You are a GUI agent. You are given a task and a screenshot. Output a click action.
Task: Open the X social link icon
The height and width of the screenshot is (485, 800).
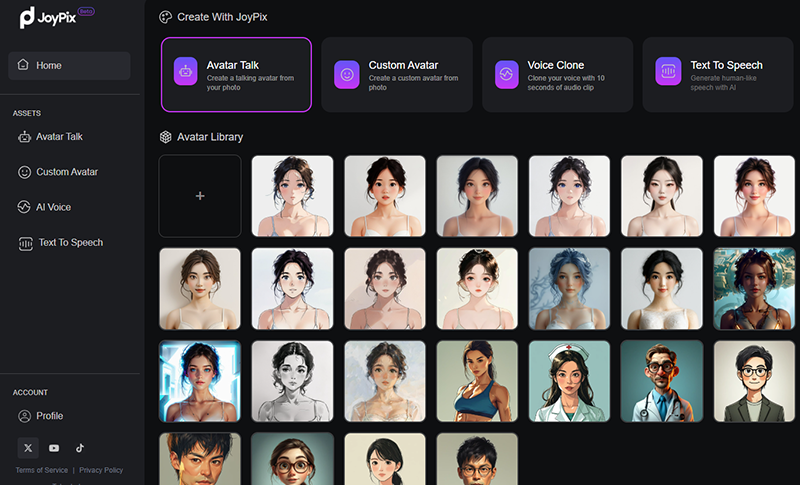28,448
